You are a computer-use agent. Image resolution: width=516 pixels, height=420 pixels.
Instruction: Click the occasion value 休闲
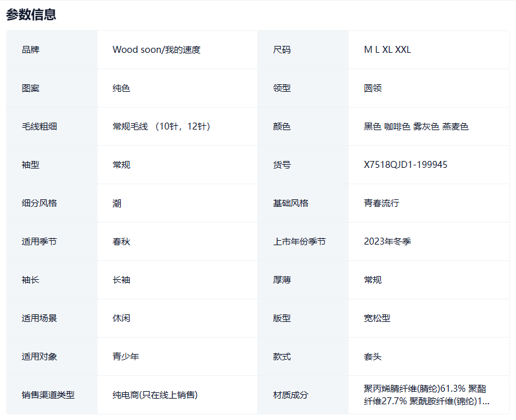click(121, 318)
